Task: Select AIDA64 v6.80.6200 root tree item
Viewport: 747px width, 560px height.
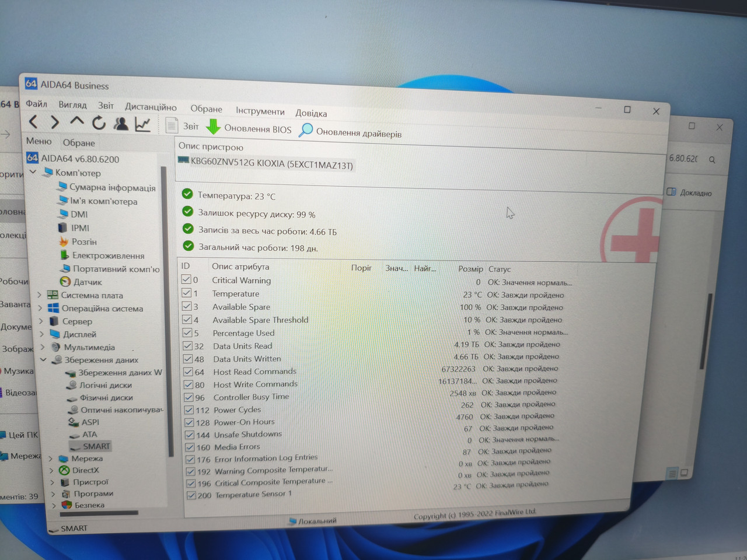Action: tap(72, 159)
